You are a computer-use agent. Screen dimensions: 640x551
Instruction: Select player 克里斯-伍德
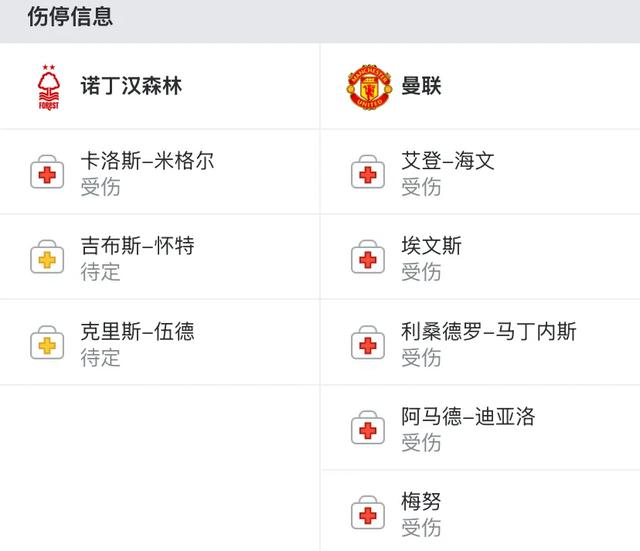click(x=137, y=331)
